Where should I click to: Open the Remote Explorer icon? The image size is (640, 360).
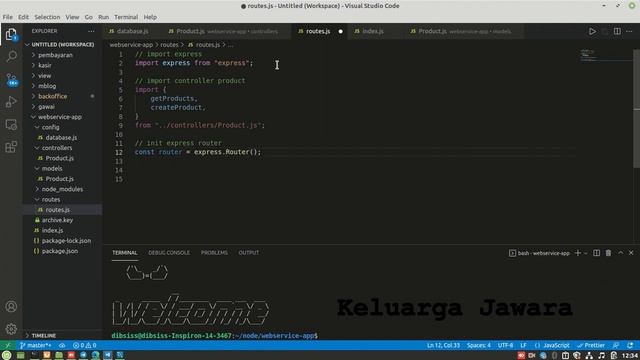click(11, 124)
